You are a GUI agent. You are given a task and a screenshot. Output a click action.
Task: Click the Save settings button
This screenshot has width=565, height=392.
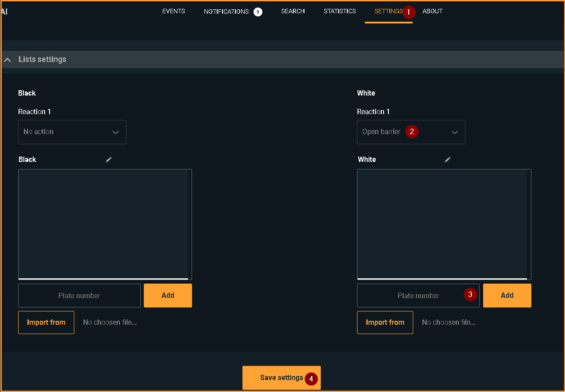pos(281,378)
